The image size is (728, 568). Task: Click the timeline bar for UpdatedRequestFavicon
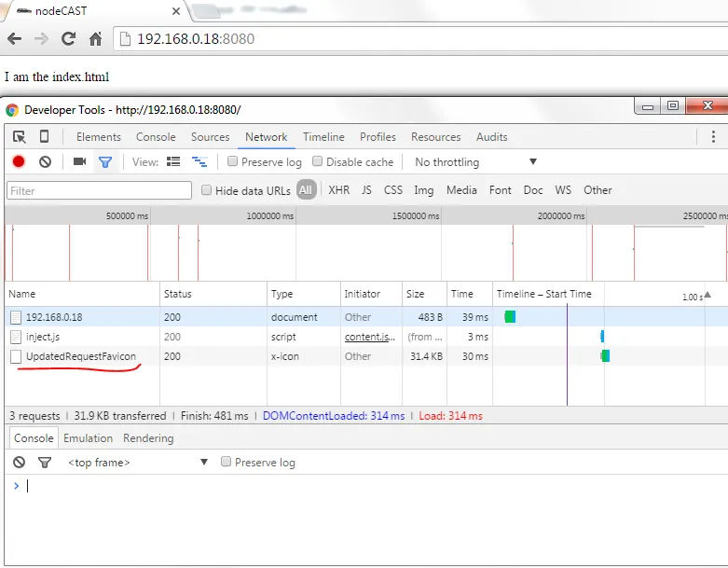pos(605,355)
